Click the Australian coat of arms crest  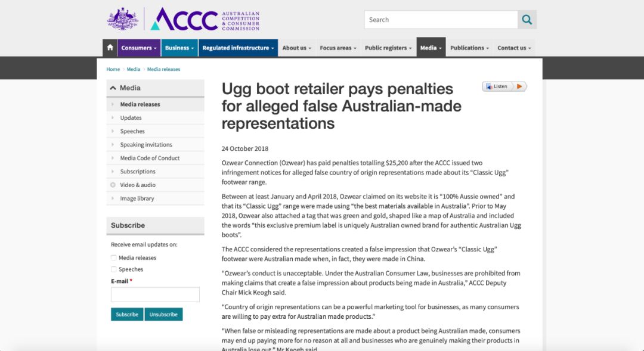click(122, 19)
